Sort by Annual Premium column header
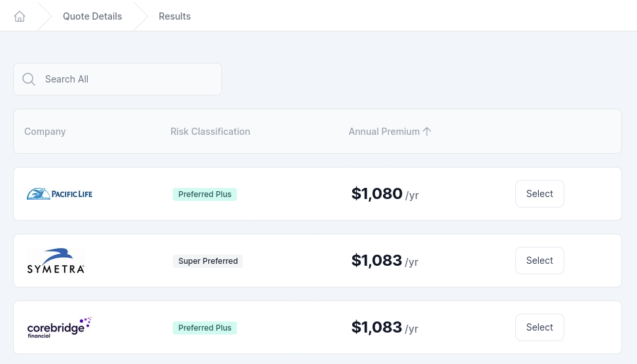Viewport: 637px width, 364px height. [x=384, y=132]
